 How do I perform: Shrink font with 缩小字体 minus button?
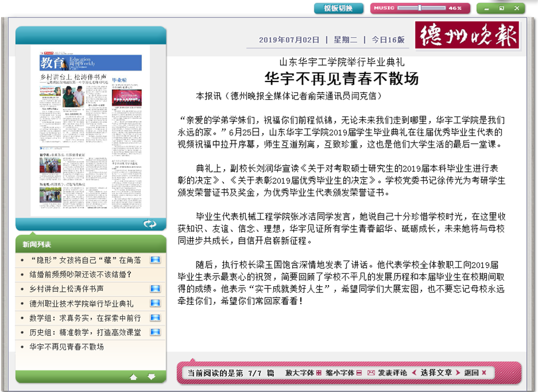pos(359,373)
